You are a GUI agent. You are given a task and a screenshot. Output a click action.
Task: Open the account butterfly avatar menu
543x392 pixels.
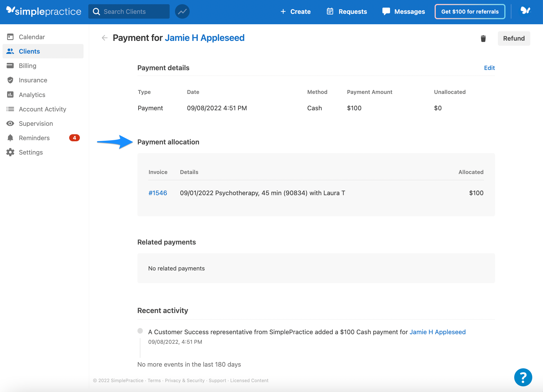click(525, 11)
